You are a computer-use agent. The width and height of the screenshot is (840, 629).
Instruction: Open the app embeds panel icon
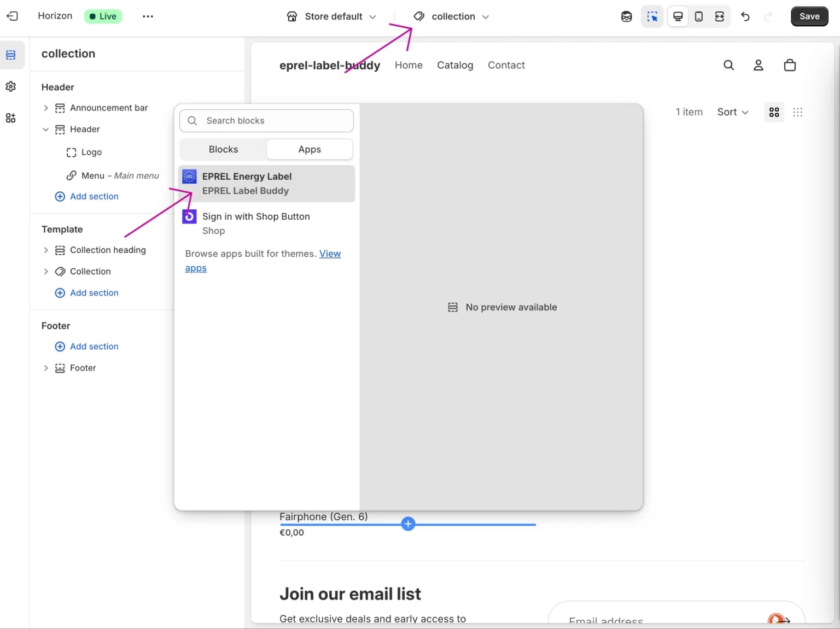[11, 117]
